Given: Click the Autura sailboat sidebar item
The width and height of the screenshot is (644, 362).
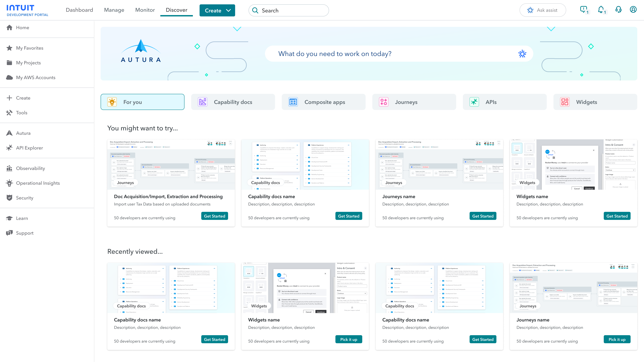Looking at the screenshot, I should click(x=23, y=133).
